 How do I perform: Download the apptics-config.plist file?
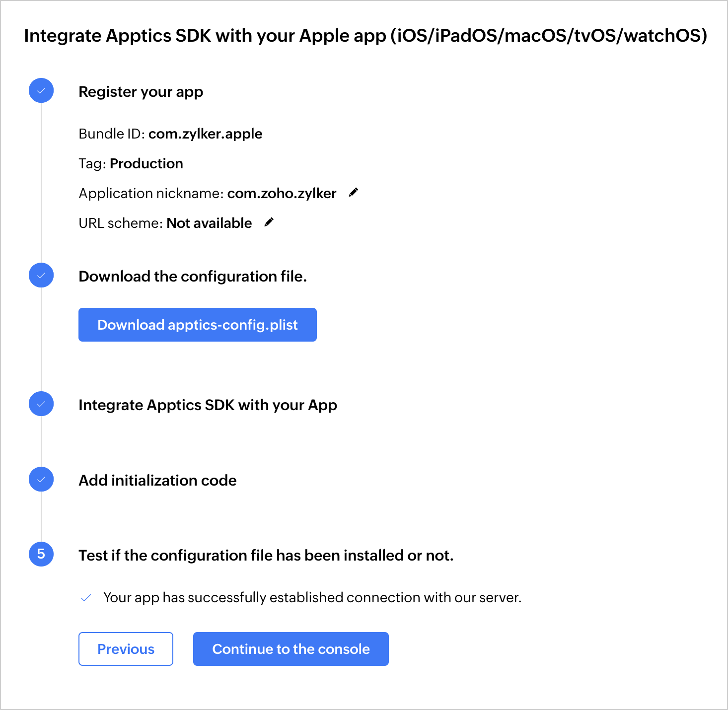click(198, 325)
